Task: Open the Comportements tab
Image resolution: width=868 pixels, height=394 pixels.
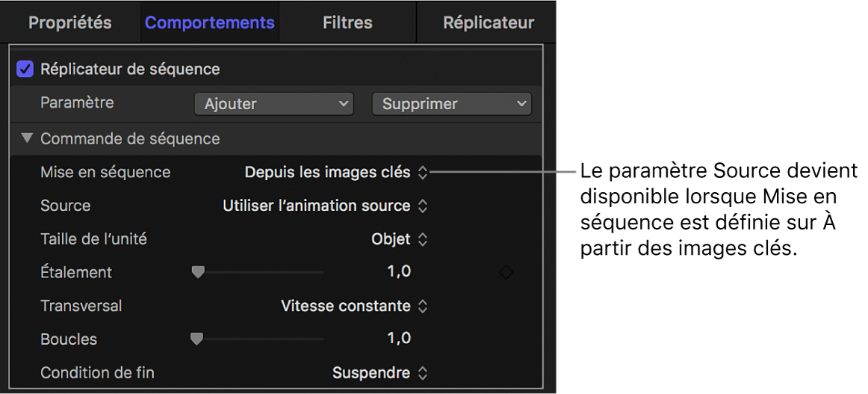Action: click(210, 22)
